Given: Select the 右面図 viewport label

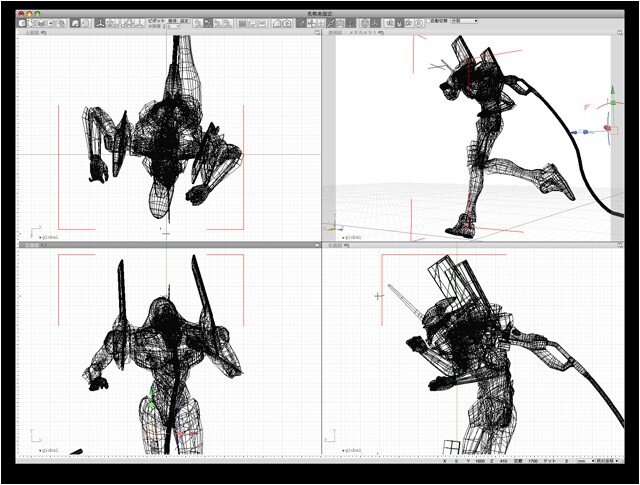Looking at the screenshot, I should [x=336, y=245].
